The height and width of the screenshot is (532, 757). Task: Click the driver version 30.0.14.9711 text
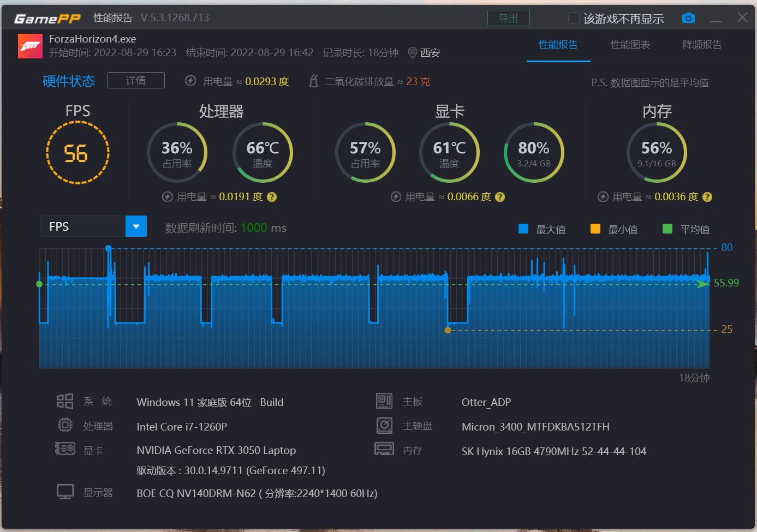pyautogui.click(x=231, y=470)
